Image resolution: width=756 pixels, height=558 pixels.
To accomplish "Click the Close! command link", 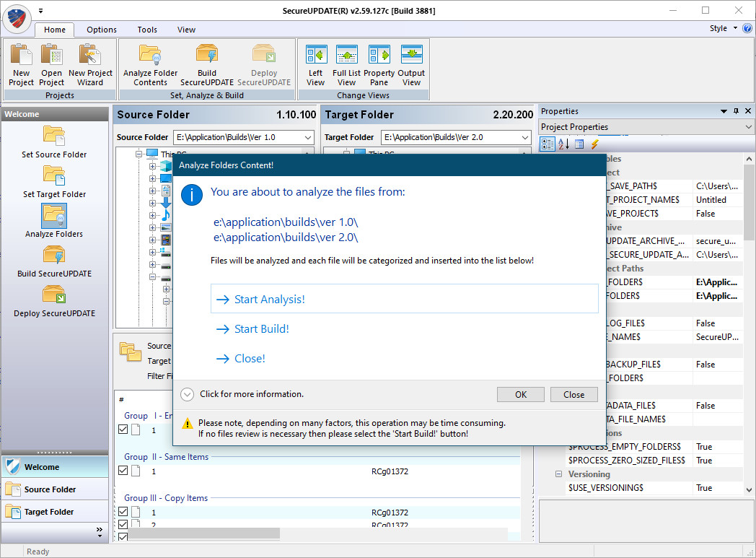I will 241,358.
